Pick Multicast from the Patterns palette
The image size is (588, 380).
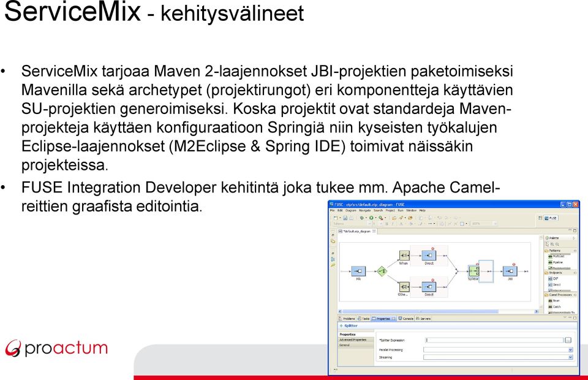pos(556,256)
